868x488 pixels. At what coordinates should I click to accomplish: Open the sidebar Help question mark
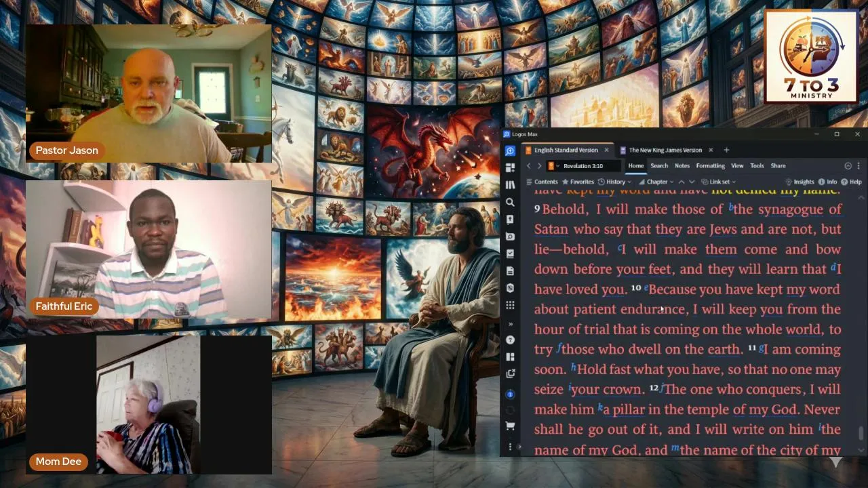[510, 340]
